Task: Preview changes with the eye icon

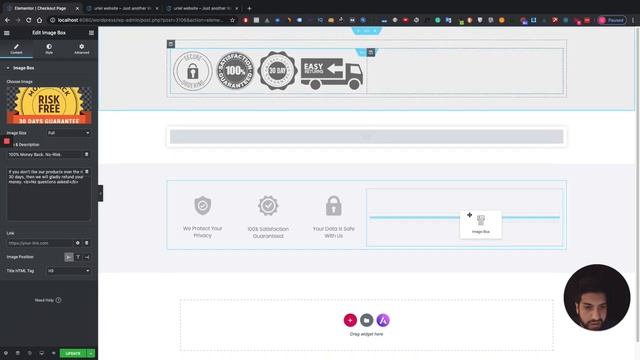Action: 53,353
